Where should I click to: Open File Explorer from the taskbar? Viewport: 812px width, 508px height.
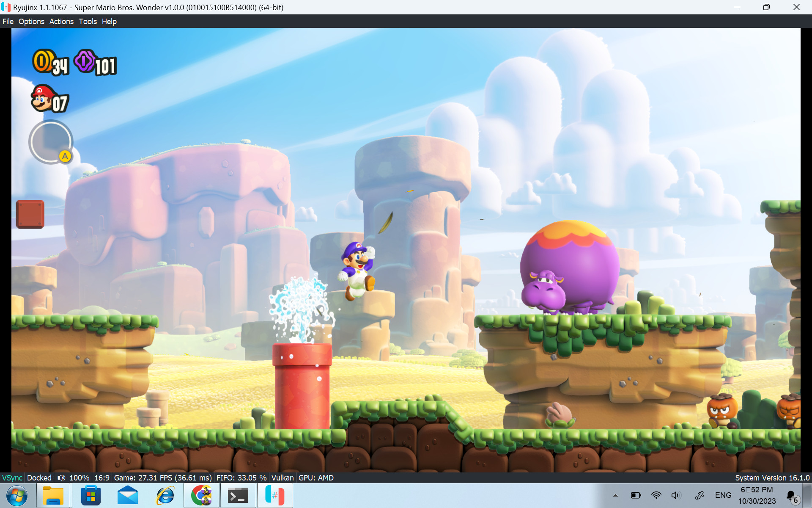coord(54,495)
